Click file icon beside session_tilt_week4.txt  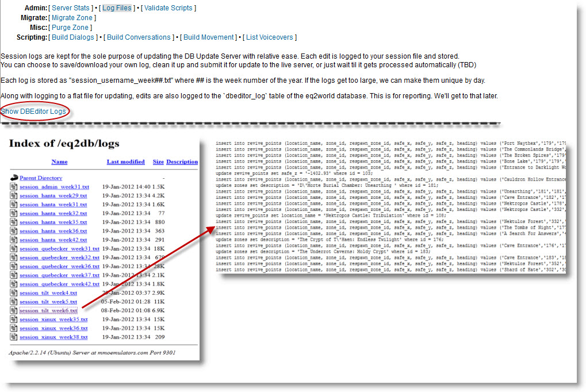[x=14, y=293]
